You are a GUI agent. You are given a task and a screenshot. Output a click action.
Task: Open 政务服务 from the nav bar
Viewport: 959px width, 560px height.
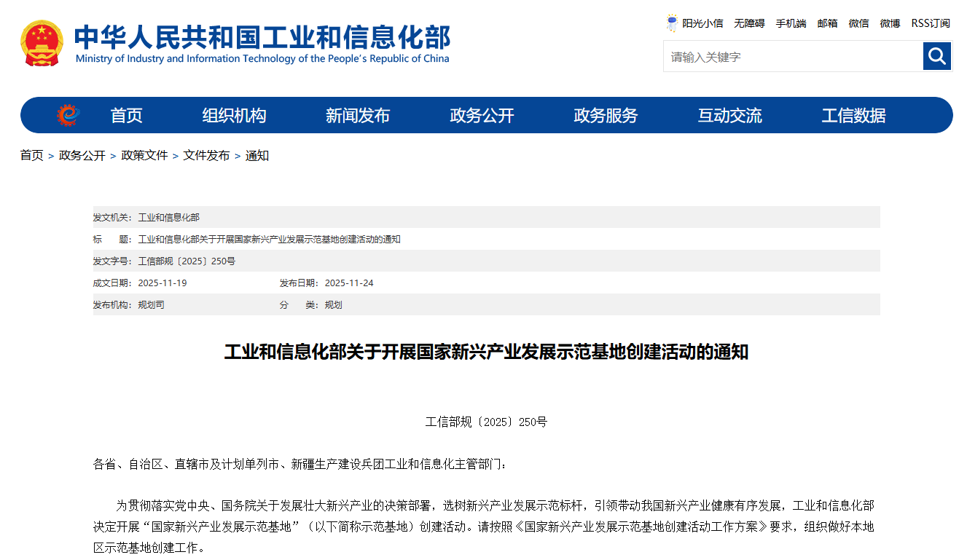(x=606, y=115)
